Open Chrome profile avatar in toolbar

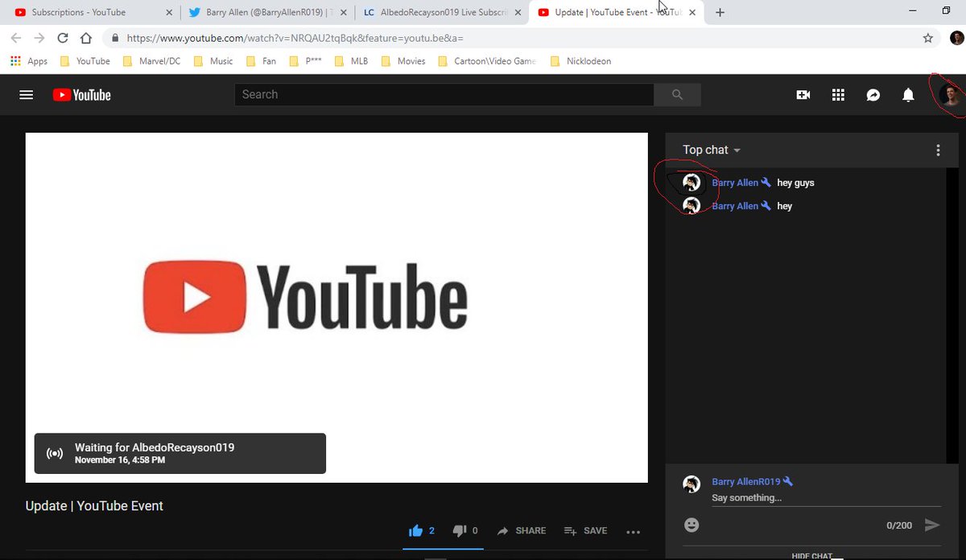[956, 38]
